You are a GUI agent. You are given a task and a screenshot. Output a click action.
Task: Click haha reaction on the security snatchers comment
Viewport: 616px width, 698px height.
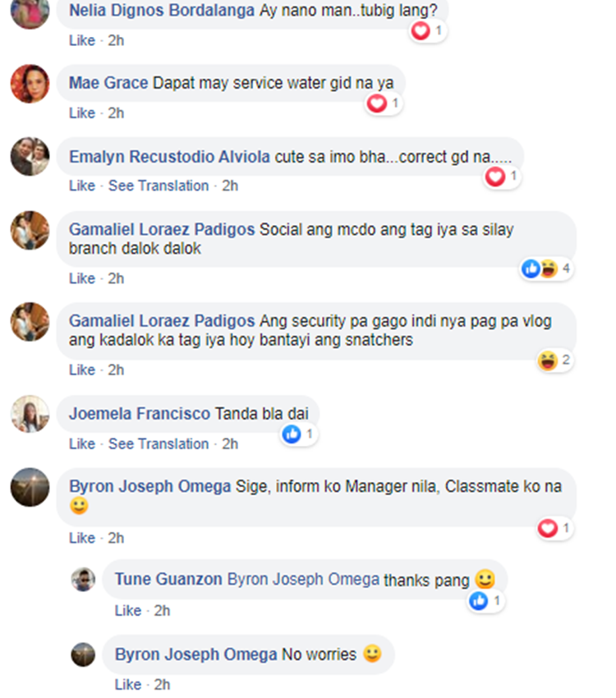[546, 360]
